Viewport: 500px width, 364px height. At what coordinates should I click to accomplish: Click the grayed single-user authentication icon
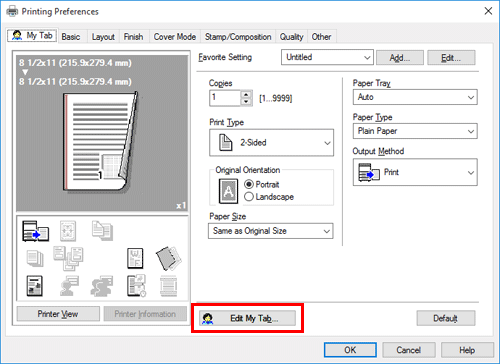coord(69,286)
